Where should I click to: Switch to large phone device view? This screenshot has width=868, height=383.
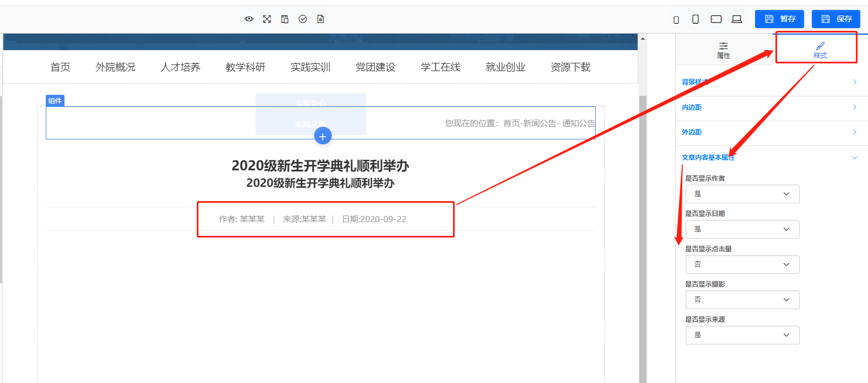click(x=696, y=19)
